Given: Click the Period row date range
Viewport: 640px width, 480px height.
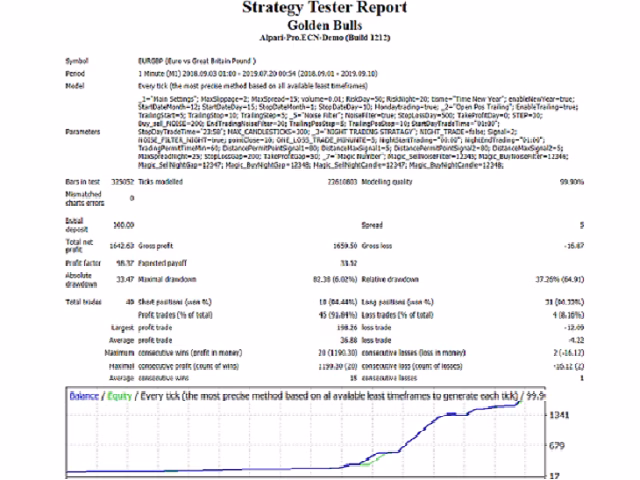Looking at the screenshot, I should [x=258, y=73].
